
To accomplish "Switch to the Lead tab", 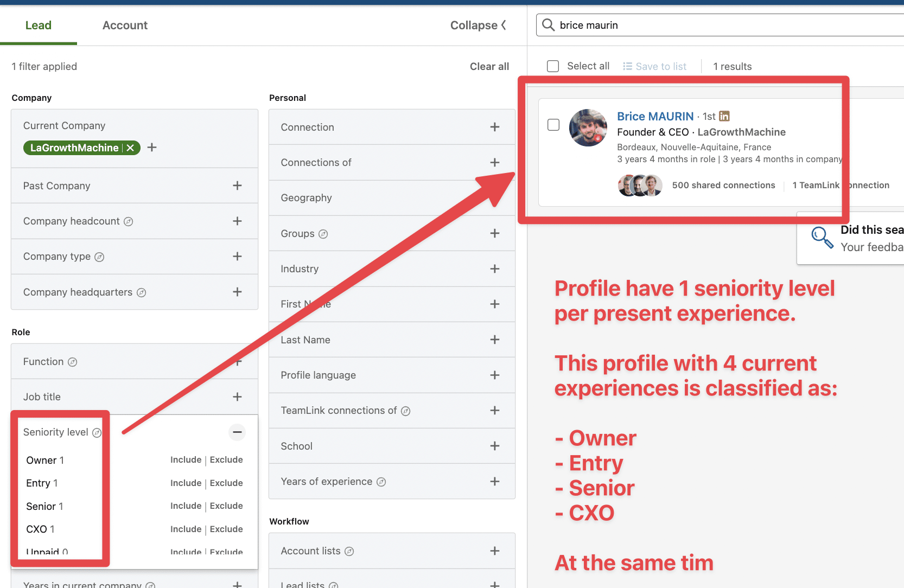I will click(38, 25).
